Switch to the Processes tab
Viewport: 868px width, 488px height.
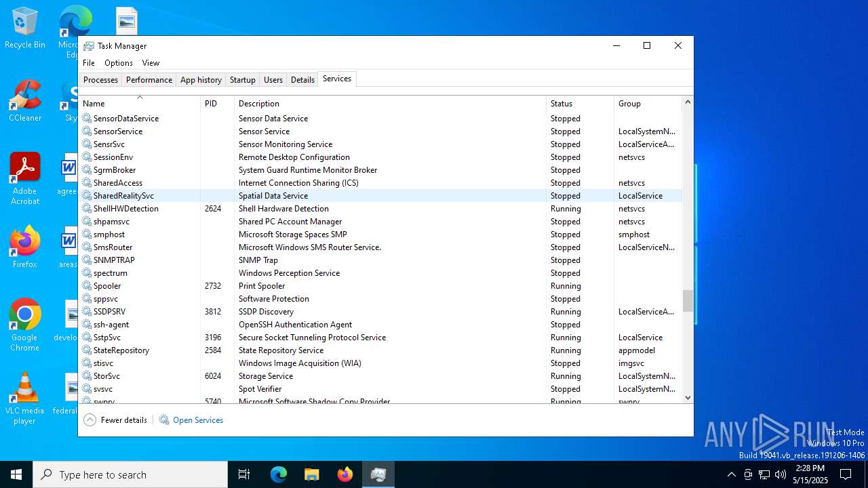pos(100,80)
